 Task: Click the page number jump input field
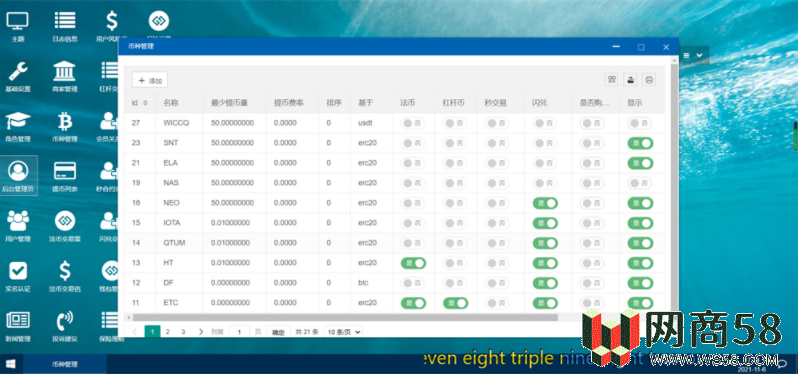point(239,332)
